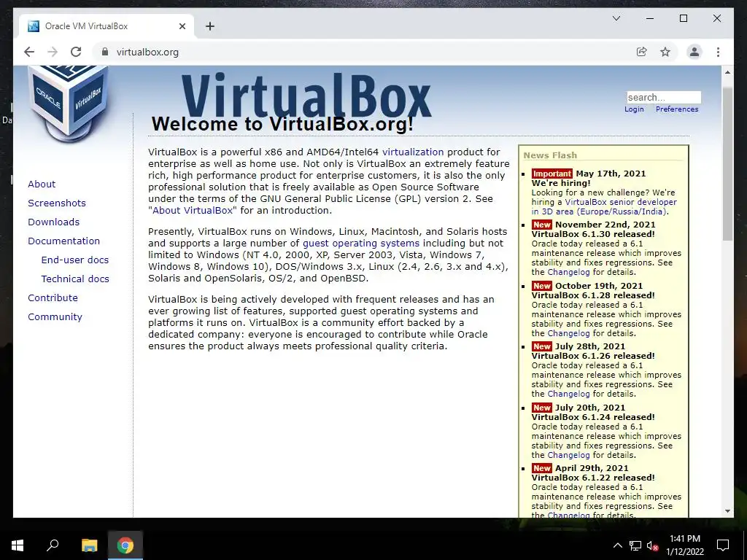This screenshot has width=747, height=560.
Task: Select the Oracle VM VirtualBox tab
Action: (107, 26)
